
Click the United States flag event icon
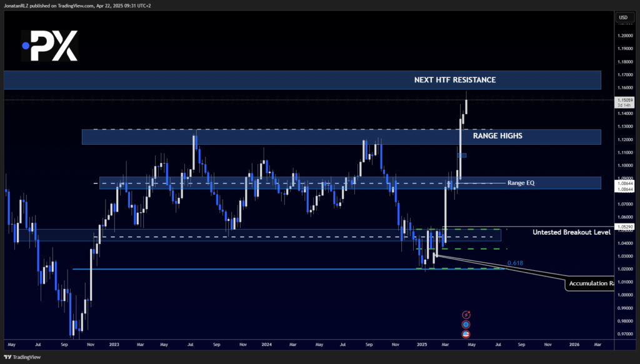pos(466,334)
